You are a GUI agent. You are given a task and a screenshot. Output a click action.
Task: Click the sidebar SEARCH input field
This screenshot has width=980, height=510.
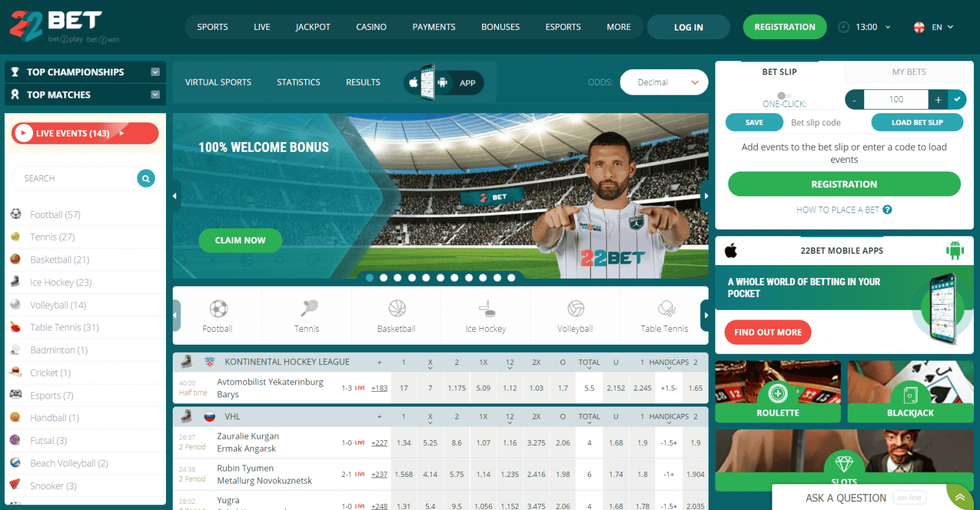[x=75, y=178]
